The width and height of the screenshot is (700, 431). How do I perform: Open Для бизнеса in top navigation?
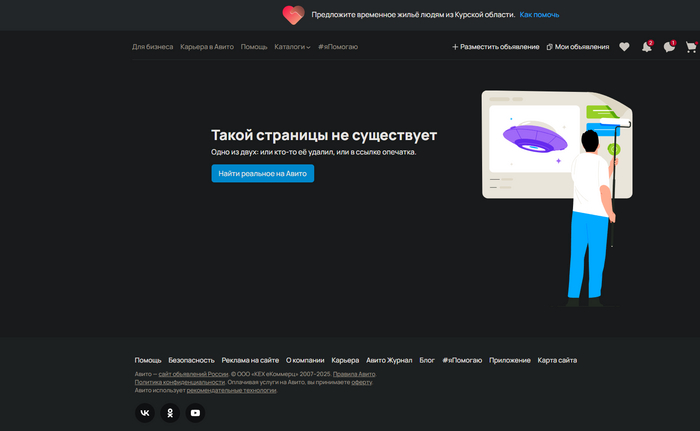[x=152, y=47]
